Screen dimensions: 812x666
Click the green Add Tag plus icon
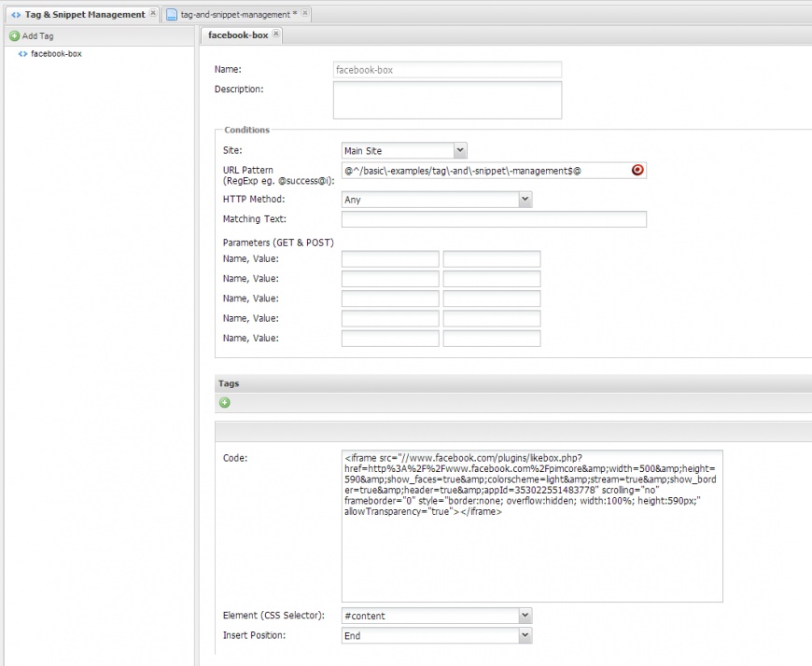tap(14, 36)
